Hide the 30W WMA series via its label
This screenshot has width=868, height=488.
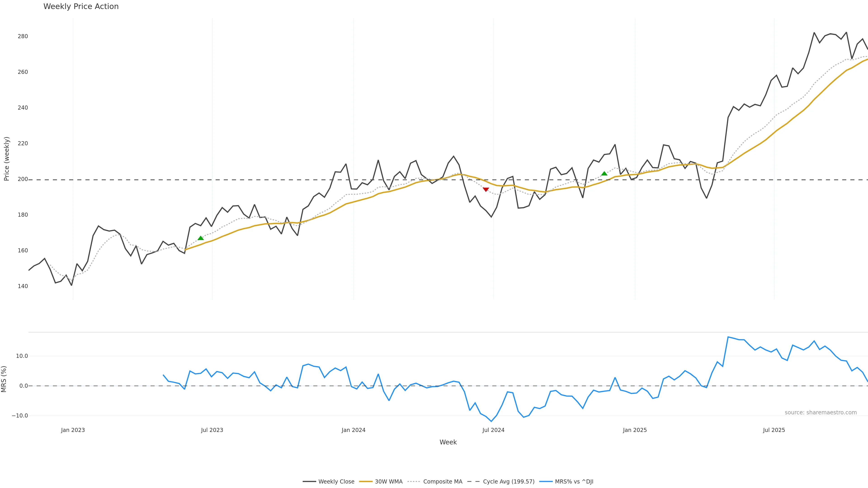tap(389, 482)
